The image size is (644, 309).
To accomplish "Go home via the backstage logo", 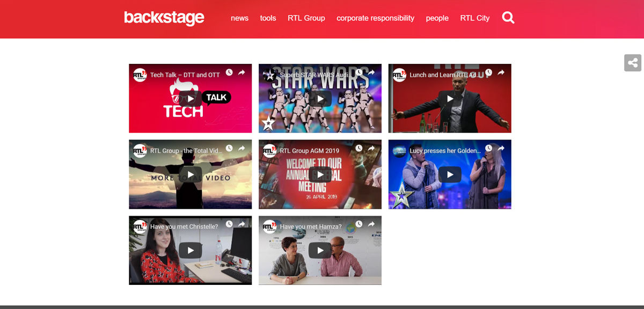I will [x=164, y=18].
